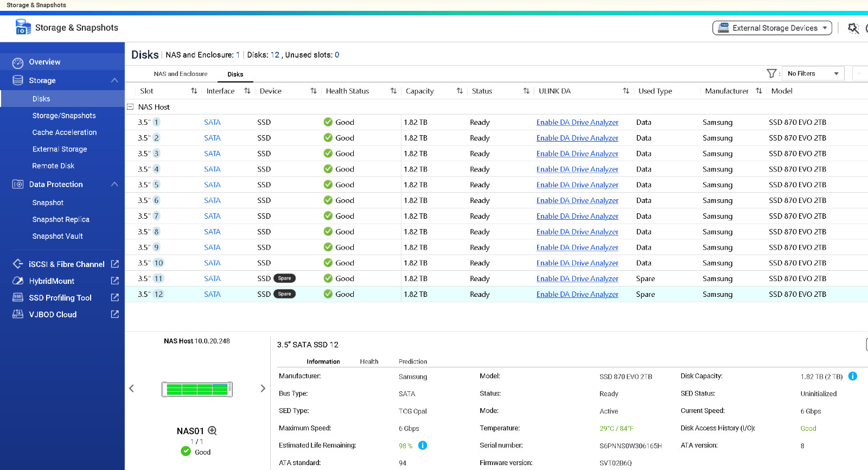Click the Storage & Snapshots app logo
Screen dimensions: 868x470
[23, 27]
